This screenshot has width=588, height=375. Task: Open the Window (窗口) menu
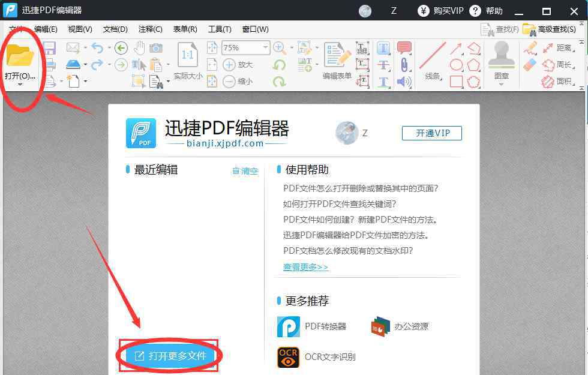click(x=255, y=29)
